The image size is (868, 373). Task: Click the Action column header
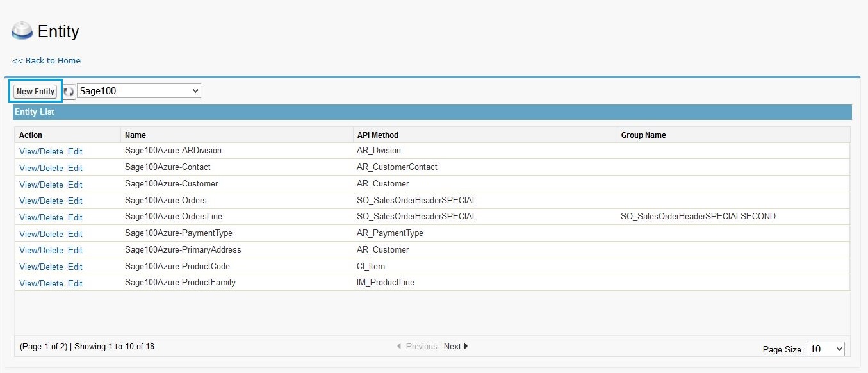coord(68,135)
